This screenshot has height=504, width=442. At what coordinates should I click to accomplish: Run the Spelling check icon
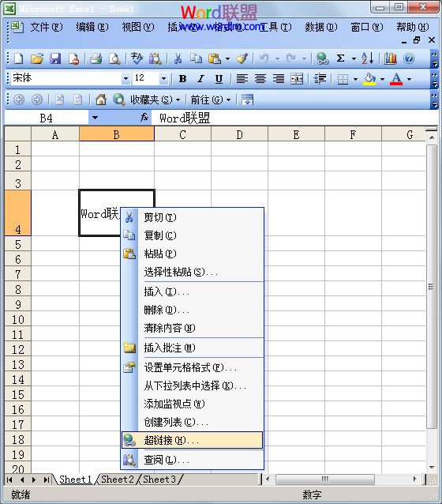137,58
